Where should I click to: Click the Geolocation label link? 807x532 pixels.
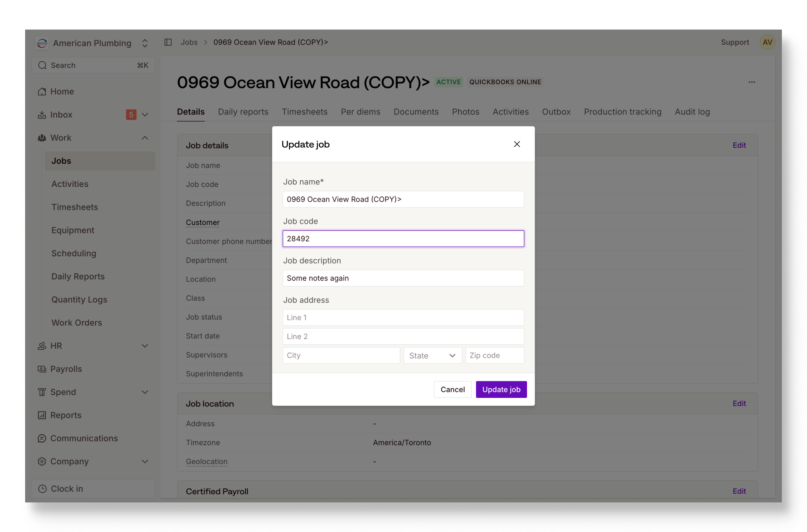click(207, 461)
